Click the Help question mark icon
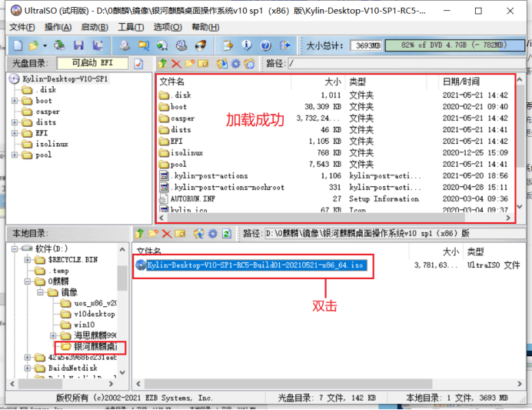 point(266,45)
